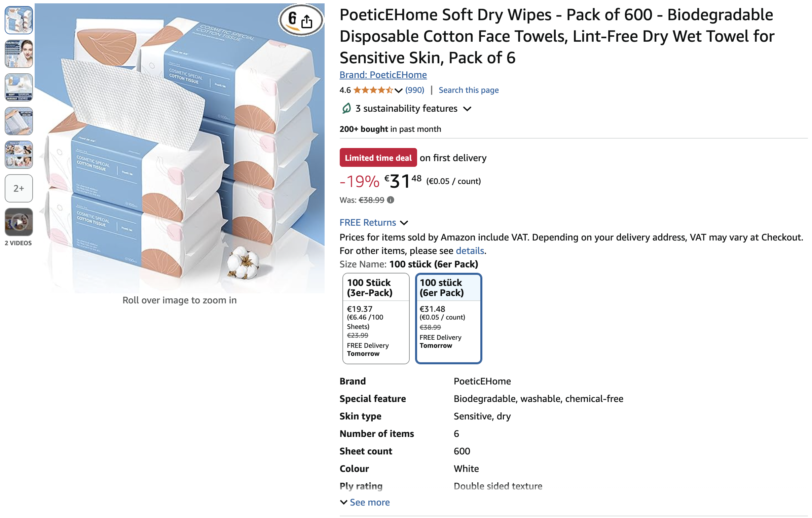The height and width of the screenshot is (518, 812).
Task: Click the main product image
Action: point(180,148)
